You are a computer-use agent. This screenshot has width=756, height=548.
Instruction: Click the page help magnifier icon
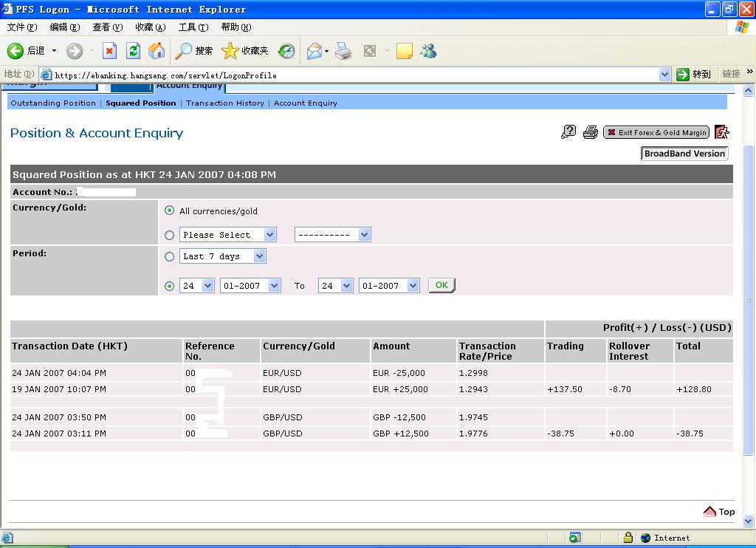pyautogui.click(x=568, y=132)
